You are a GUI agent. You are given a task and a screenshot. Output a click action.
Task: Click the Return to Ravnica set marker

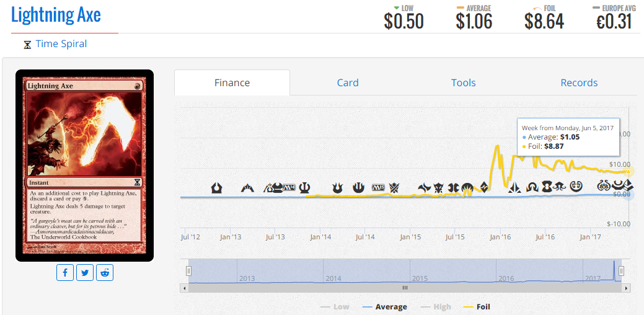(x=216, y=188)
